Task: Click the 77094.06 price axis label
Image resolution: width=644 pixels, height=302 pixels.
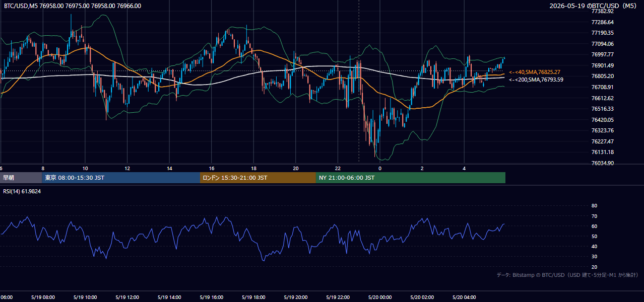Action: 603,44
